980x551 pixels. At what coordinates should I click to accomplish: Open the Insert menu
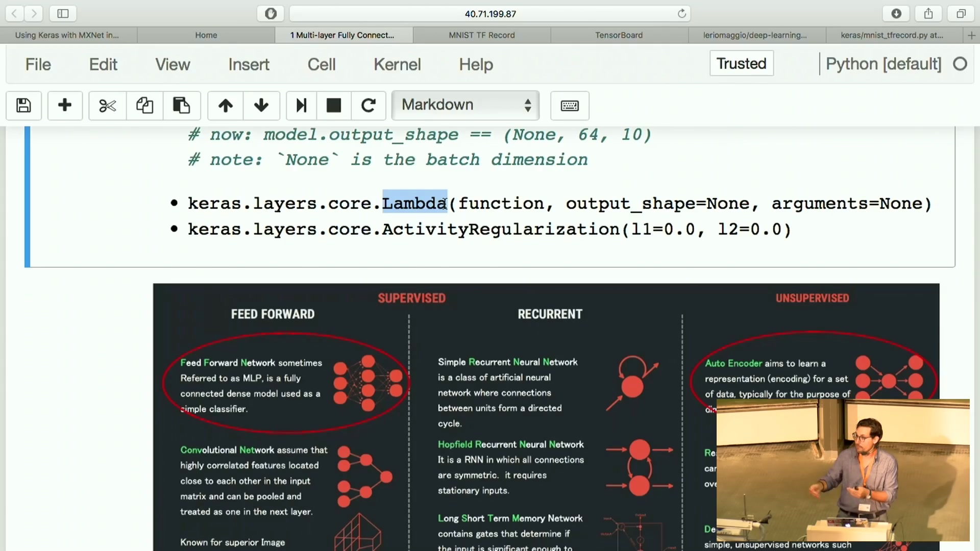click(249, 64)
